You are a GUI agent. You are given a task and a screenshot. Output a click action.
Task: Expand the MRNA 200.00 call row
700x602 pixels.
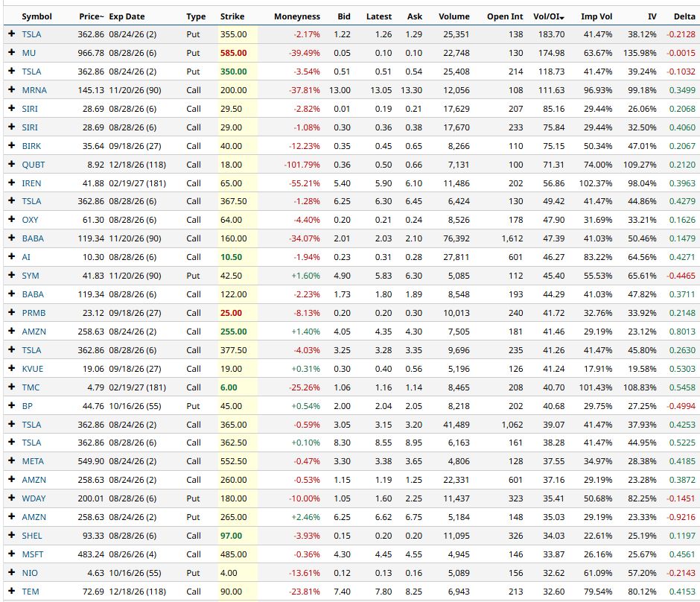[x=12, y=89]
